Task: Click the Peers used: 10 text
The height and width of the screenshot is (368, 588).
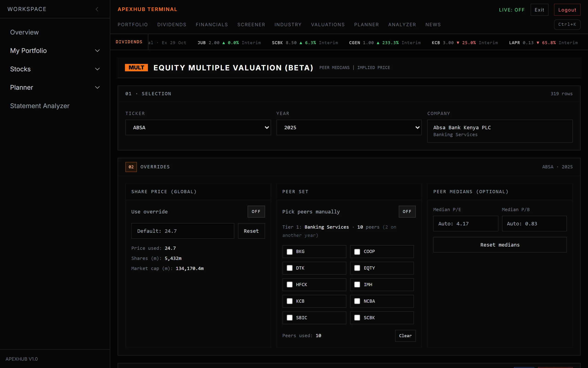Action: point(302,336)
